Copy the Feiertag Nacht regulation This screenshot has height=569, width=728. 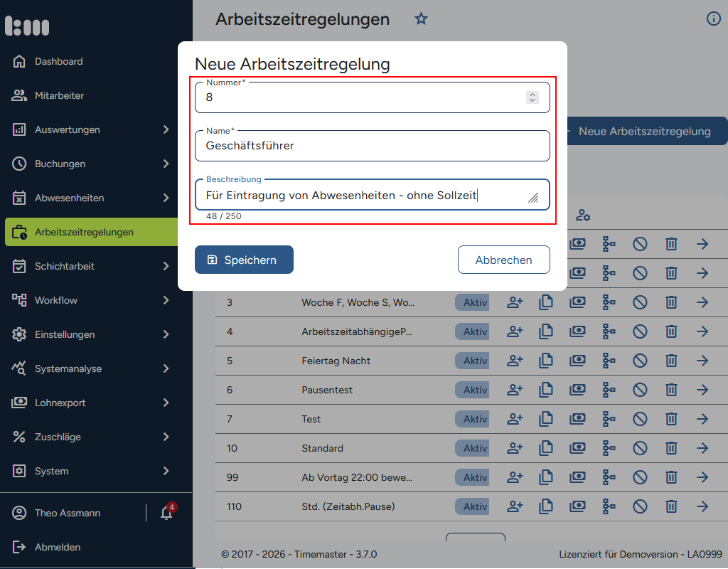[546, 361]
